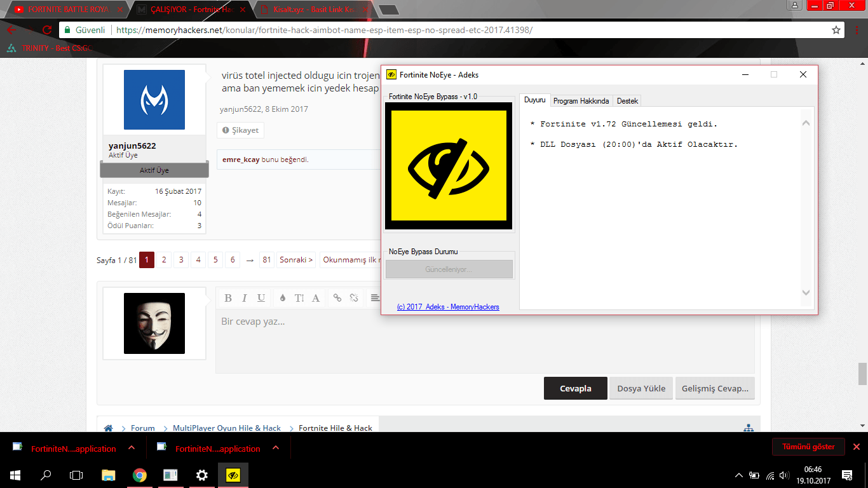Open the MultiPlayer Oyun Hile & Hack breadcrumb

pos(227,428)
